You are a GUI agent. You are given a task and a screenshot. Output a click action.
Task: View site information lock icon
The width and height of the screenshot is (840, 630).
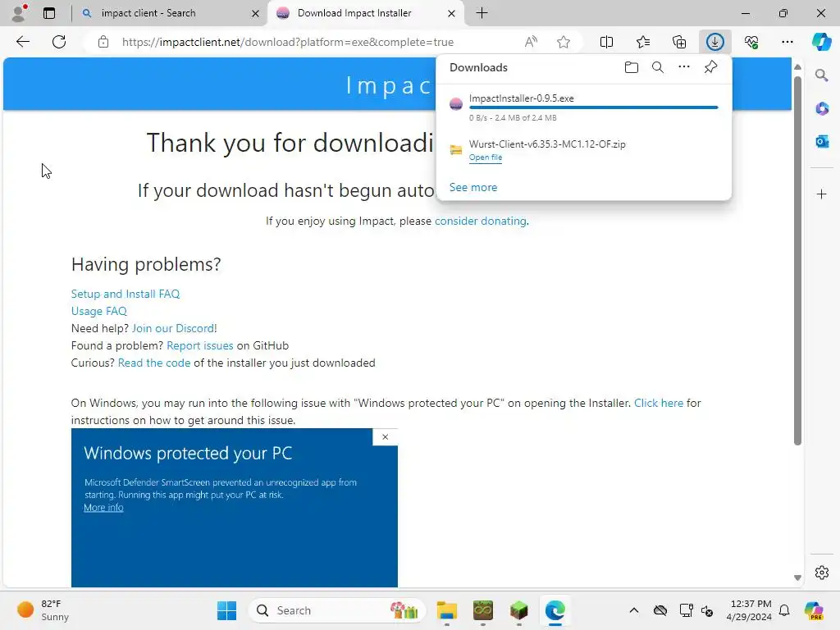pyautogui.click(x=103, y=42)
